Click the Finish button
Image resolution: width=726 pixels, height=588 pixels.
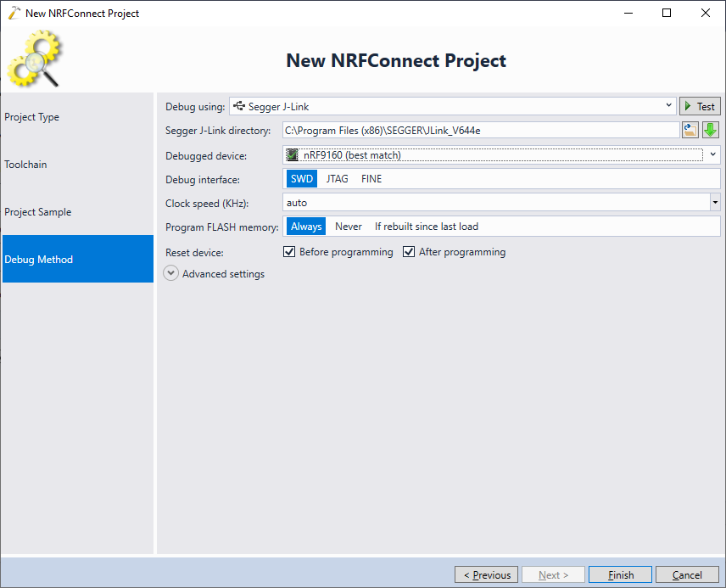click(x=621, y=575)
